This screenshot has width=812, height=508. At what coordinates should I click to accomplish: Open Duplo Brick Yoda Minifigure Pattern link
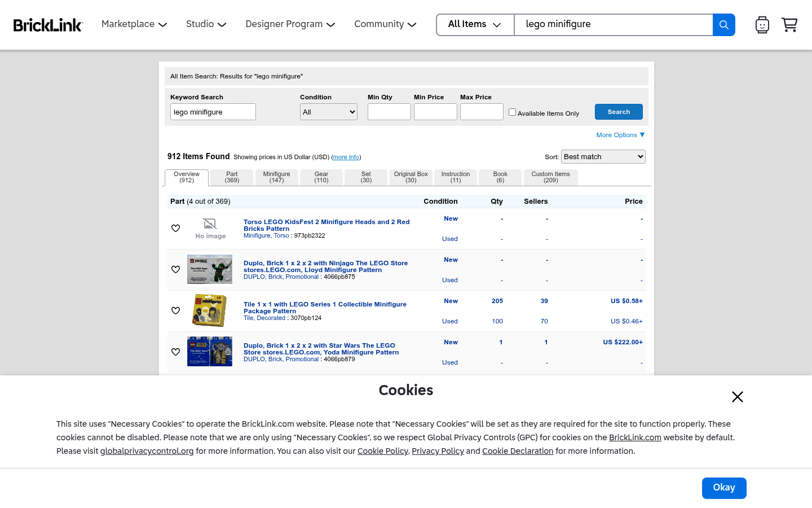point(321,349)
